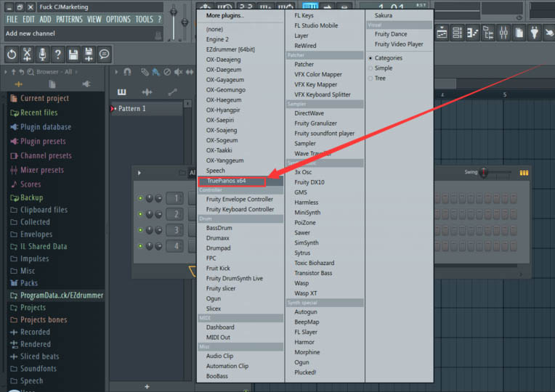
Task: Click the save new version icon
Action: (x=89, y=54)
